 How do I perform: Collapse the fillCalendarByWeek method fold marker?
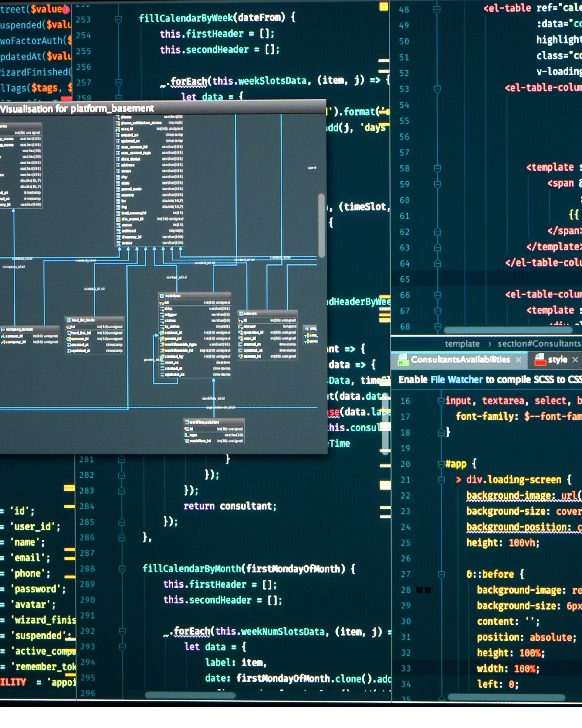118,19
